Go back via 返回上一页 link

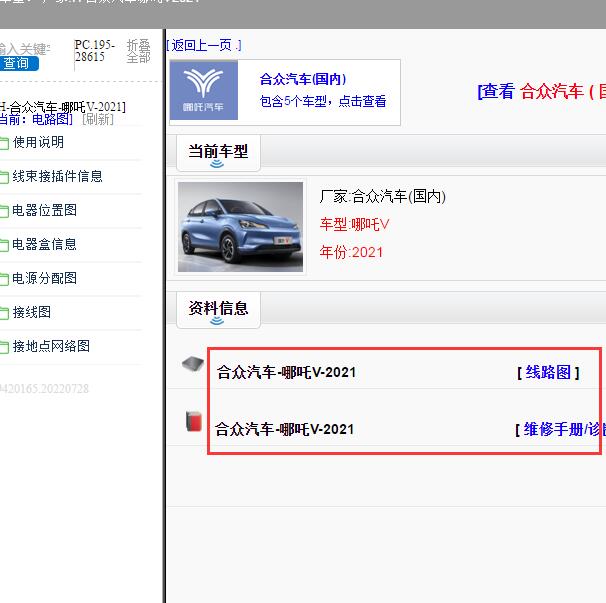point(204,45)
